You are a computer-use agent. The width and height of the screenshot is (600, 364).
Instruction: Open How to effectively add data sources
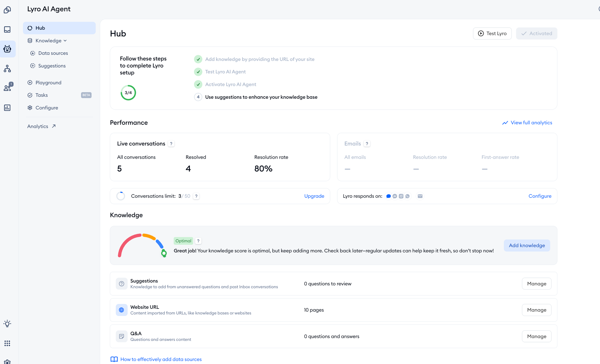click(161, 359)
